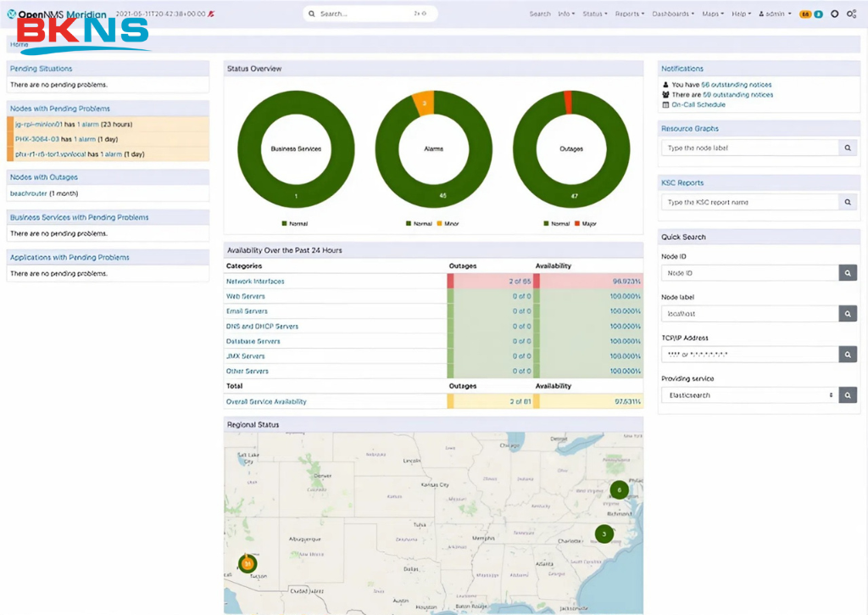This screenshot has width=868, height=615.
Task: Open the Network Interfaces category link
Action: click(255, 281)
